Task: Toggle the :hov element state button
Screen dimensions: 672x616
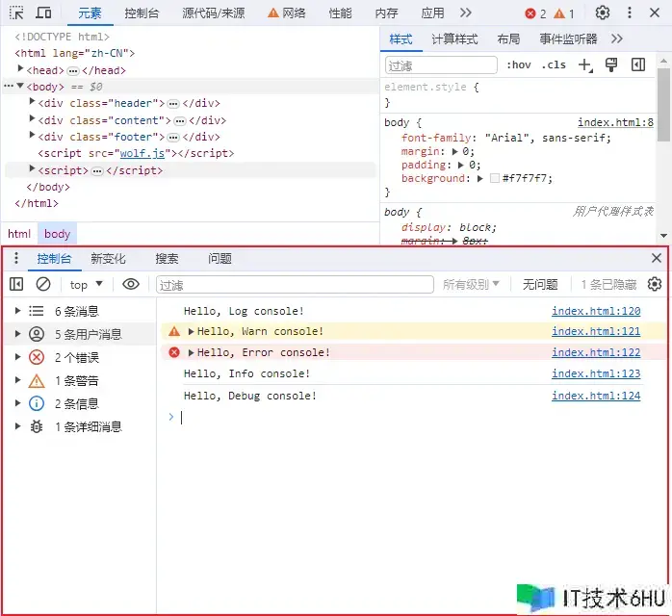Action: coord(519,65)
